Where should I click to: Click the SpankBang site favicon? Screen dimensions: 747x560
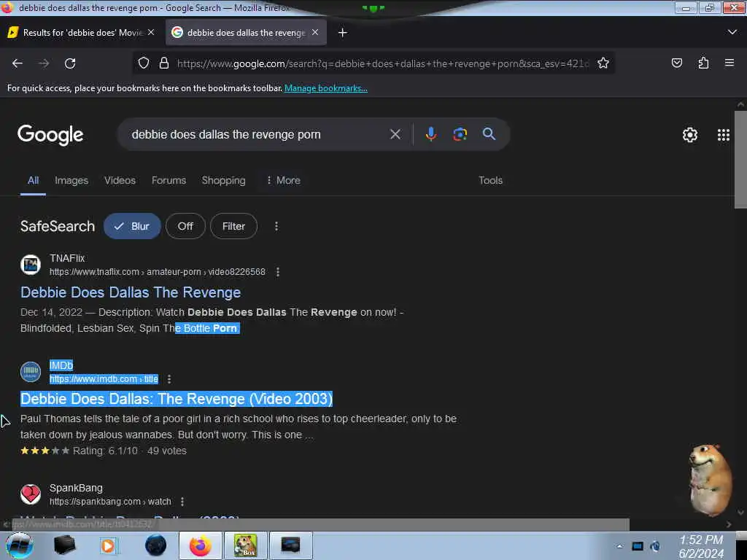pyautogui.click(x=31, y=494)
